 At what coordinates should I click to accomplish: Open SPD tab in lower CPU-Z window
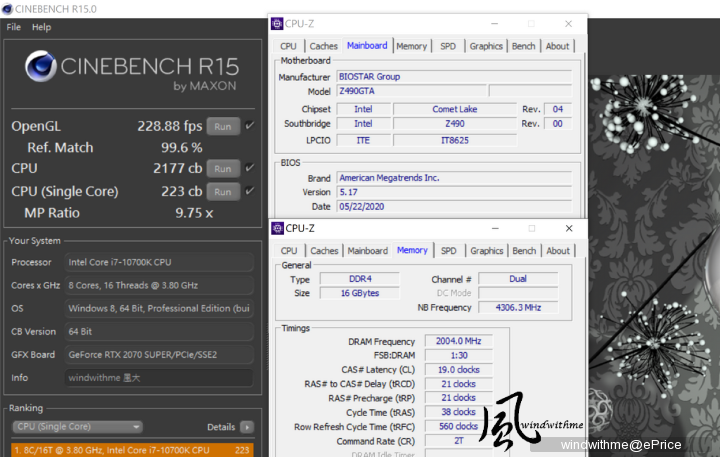pyautogui.click(x=449, y=251)
